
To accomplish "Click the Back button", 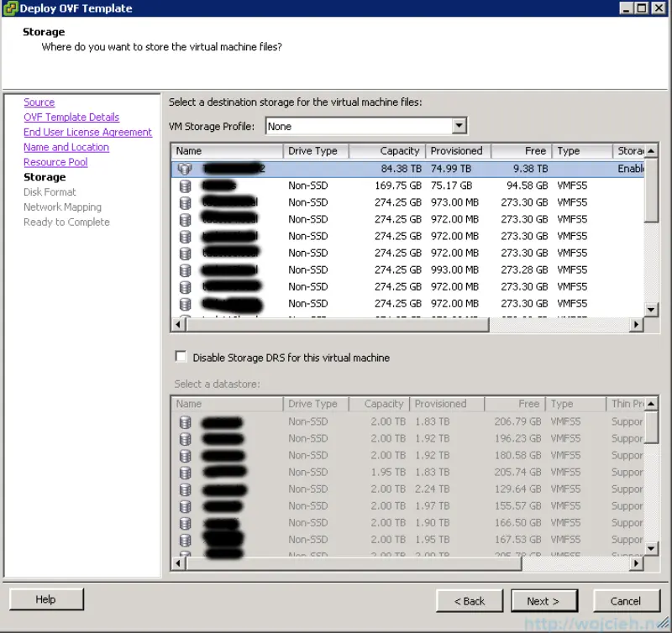I will point(469,600).
